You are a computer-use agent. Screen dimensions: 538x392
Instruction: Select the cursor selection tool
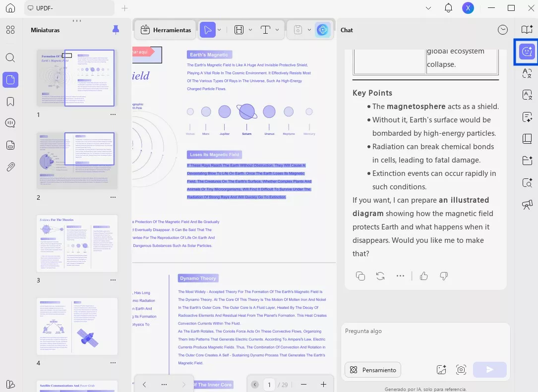click(208, 30)
